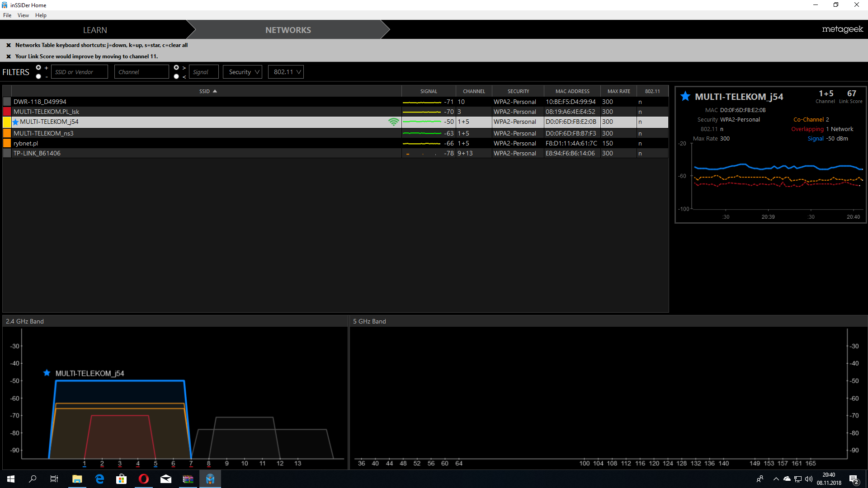
Task: Click MAC address F8:D1:11:4A:61:7C cell
Action: click(x=571, y=143)
